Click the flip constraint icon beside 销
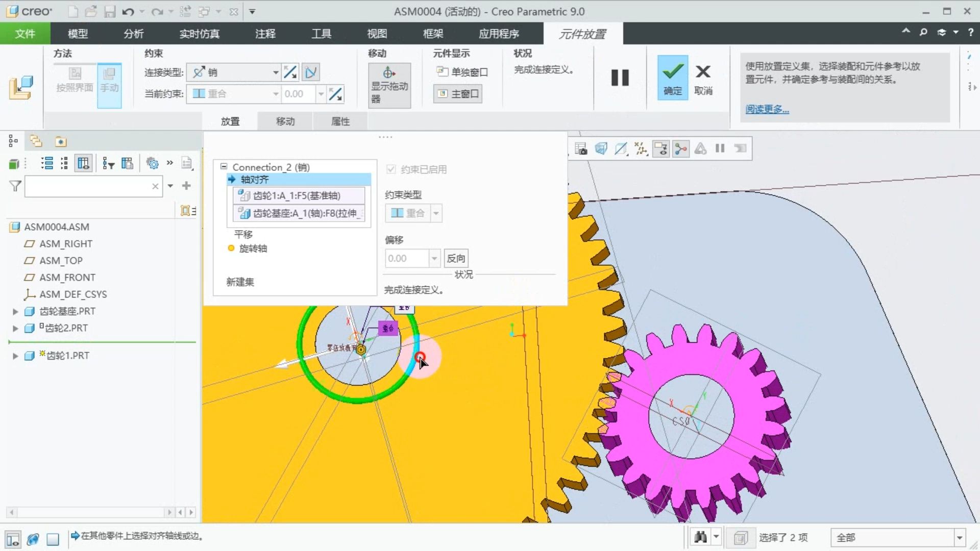Image resolution: width=980 pixels, height=551 pixels. pyautogui.click(x=290, y=72)
